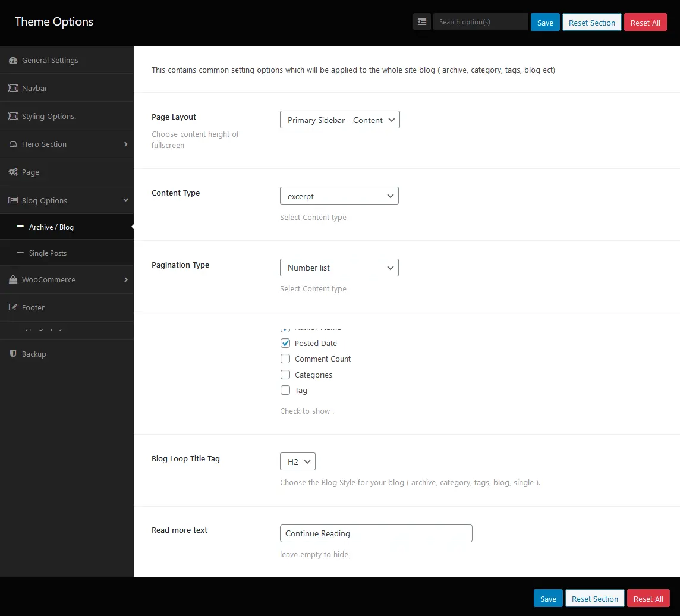Uncheck the Posted Date checkbox
Image resolution: width=680 pixels, height=616 pixels.
point(285,343)
